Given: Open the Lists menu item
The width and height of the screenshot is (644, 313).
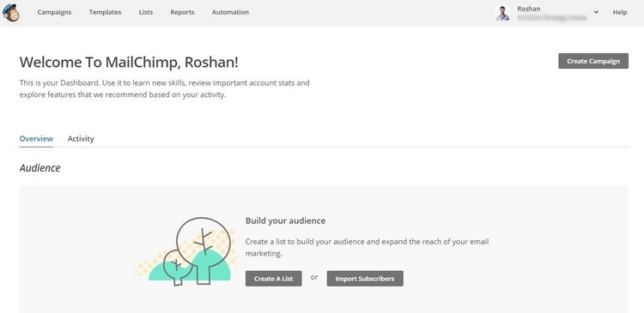Looking at the screenshot, I should tap(146, 12).
